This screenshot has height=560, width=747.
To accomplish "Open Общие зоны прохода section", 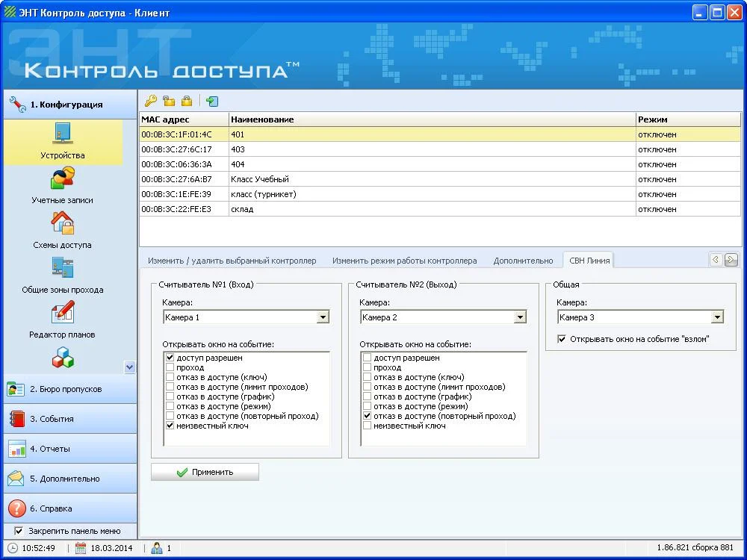I will (x=63, y=276).
